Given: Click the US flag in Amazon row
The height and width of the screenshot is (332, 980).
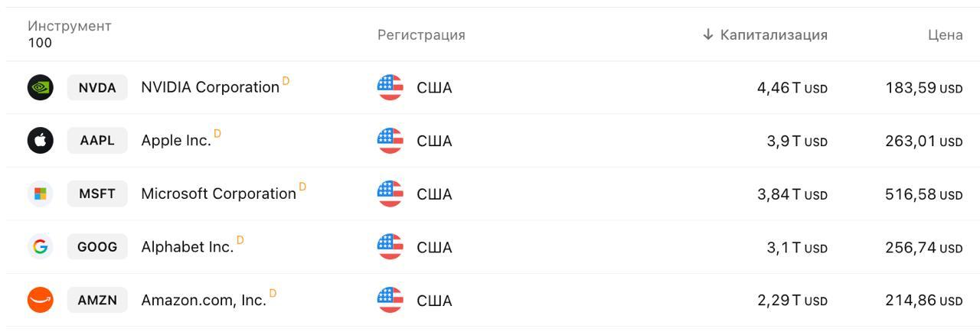Looking at the screenshot, I should click(390, 300).
